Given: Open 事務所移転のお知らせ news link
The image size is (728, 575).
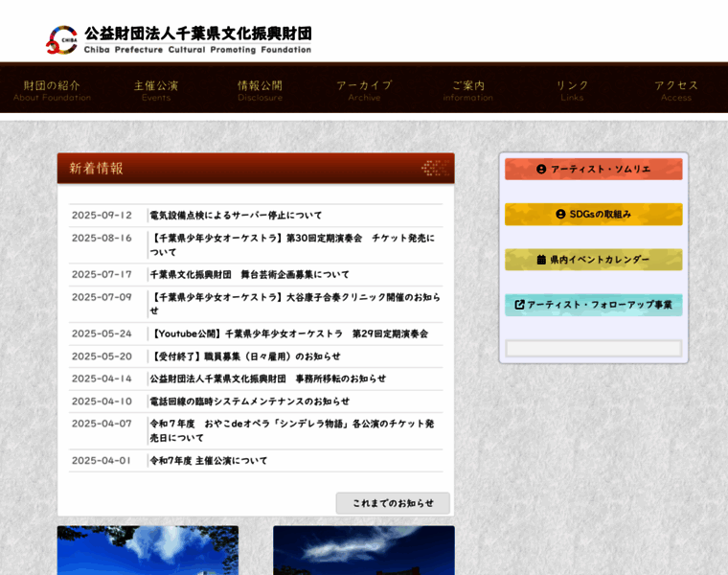Looking at the screenshot, I should pos(267,379).
